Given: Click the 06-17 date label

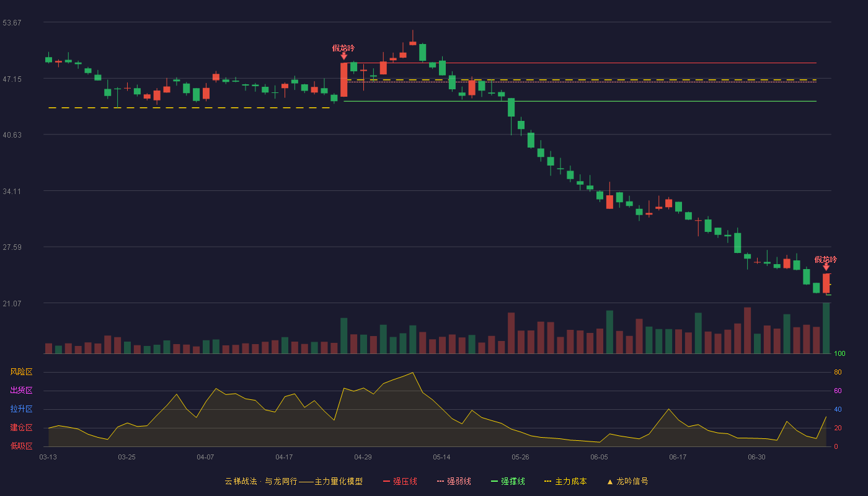Looking at the screenshot, I should coord(678,457).
